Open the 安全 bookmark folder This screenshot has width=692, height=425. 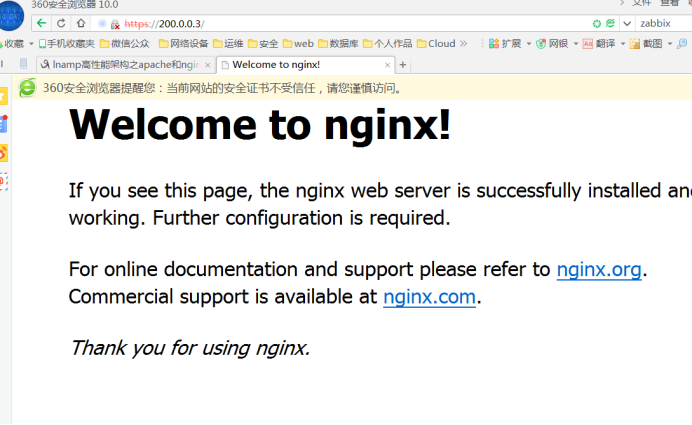point(263,44)
